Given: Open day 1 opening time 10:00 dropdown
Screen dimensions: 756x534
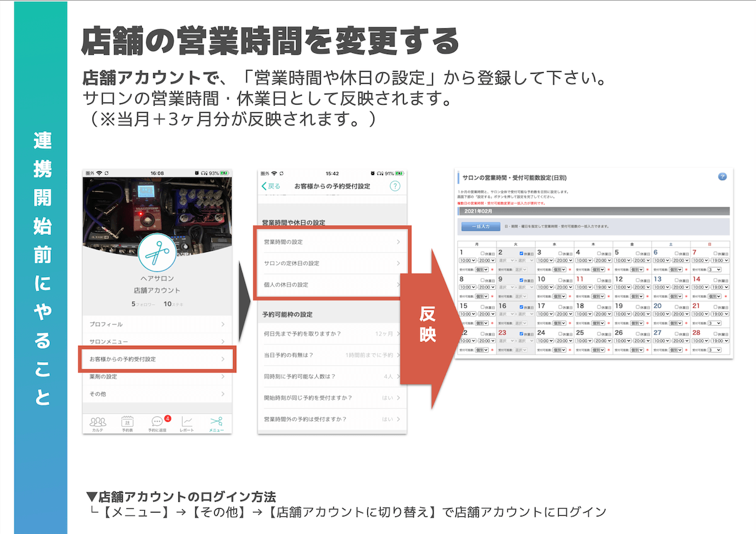Looking at the screenshot, I should tap(467, 260).
